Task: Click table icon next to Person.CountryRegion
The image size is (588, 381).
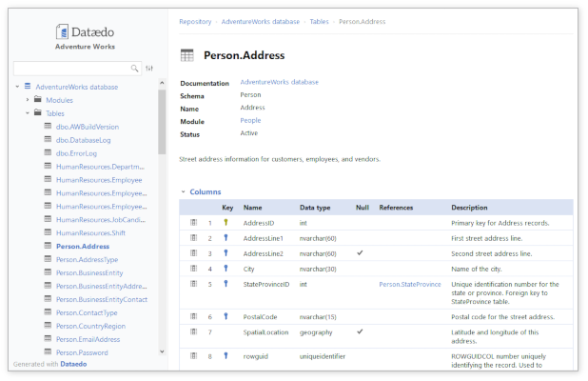Action: [48, 325]
